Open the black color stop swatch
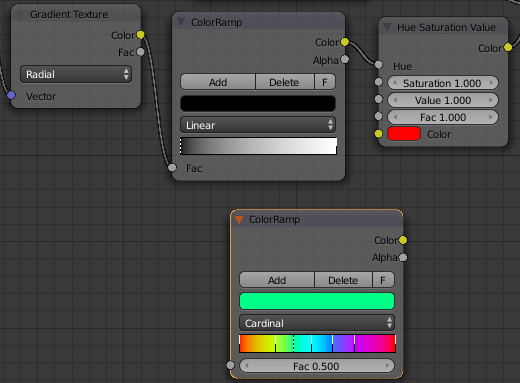 pos(258,103)
